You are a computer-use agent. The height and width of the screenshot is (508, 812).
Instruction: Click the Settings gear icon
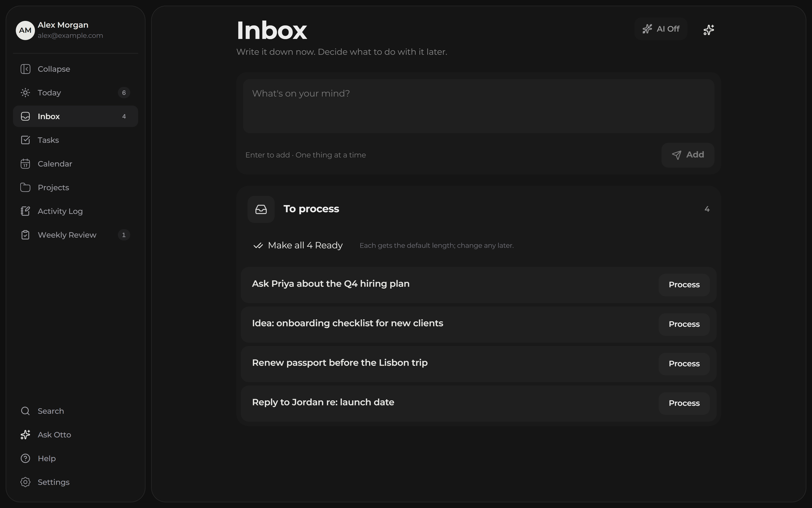25,482
